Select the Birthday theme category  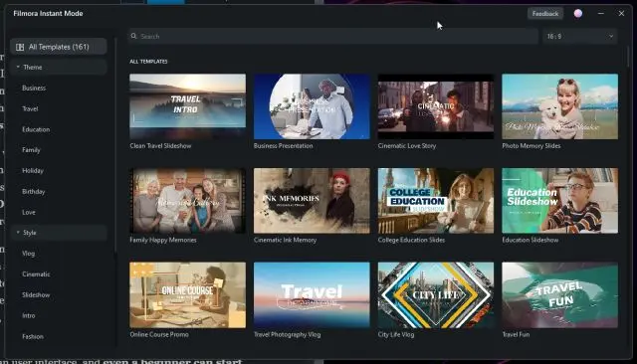(34, 192)
